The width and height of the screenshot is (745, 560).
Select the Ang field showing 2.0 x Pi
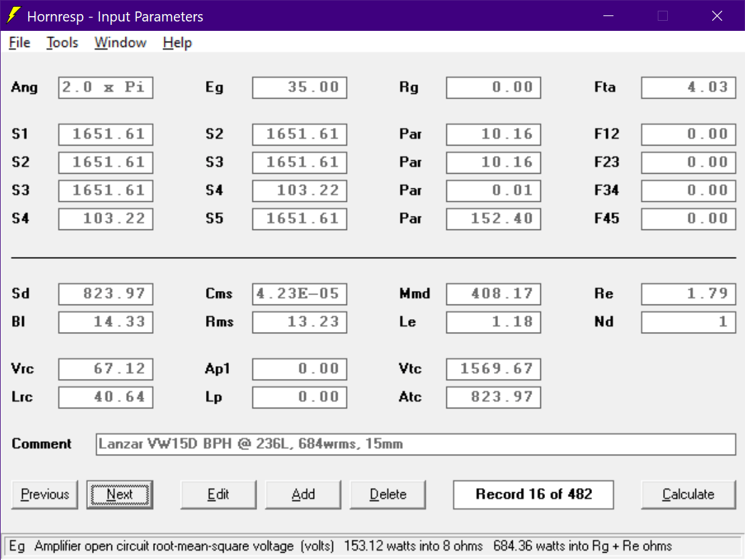tap(105, 88)
